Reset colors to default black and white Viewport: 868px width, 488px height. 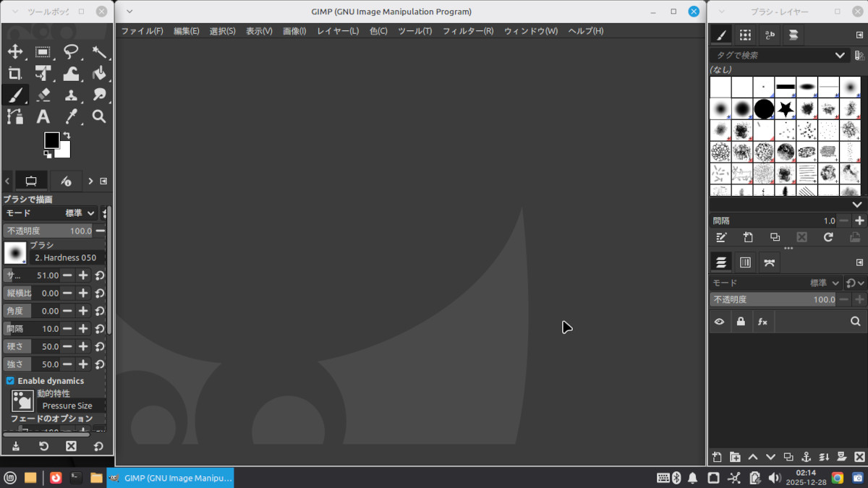click(x=48, y=153)
